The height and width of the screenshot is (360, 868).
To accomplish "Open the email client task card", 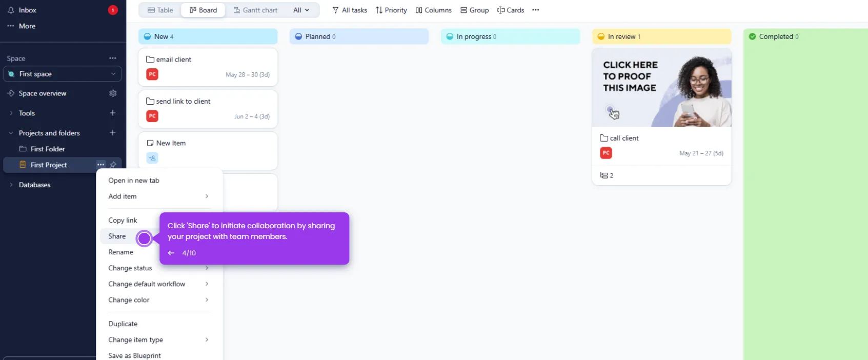I will click(x=208, y=67).
